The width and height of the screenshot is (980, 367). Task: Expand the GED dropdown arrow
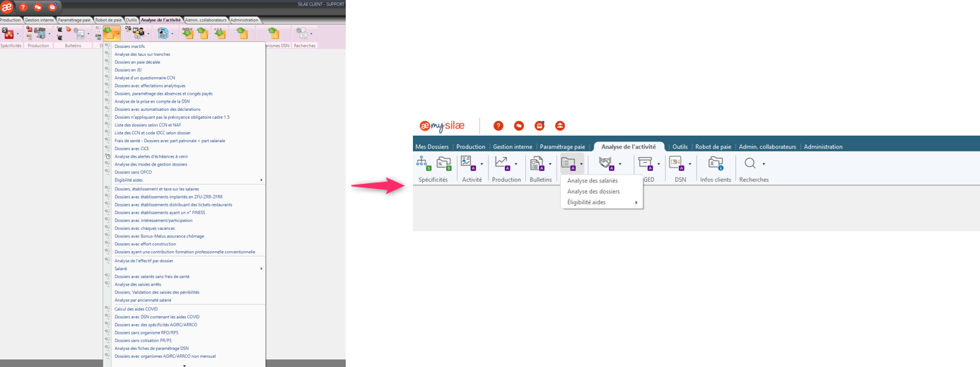[x=659, y=164]
